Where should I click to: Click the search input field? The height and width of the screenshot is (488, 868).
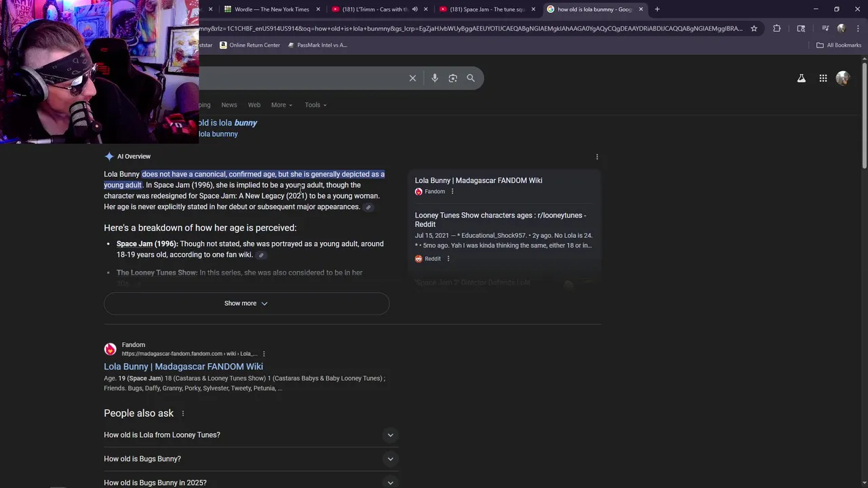pos(302,78)
